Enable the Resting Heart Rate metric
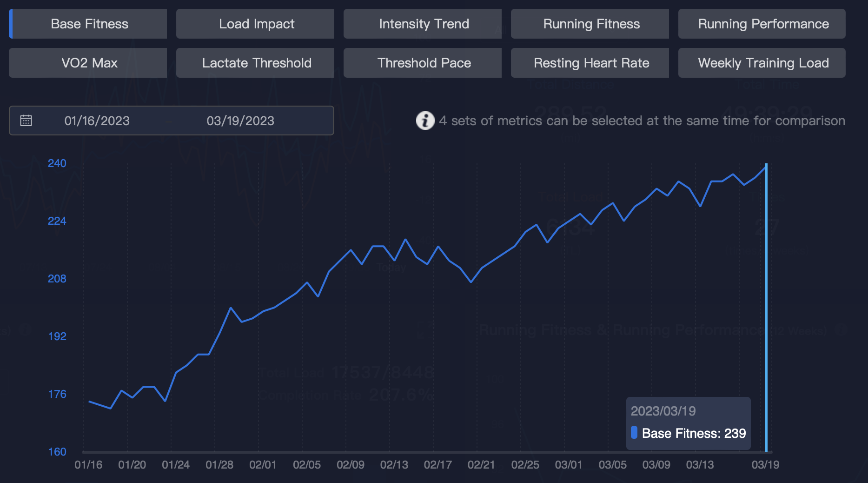The width and height of the screenshot is (868, 483). tap(590, 63)
